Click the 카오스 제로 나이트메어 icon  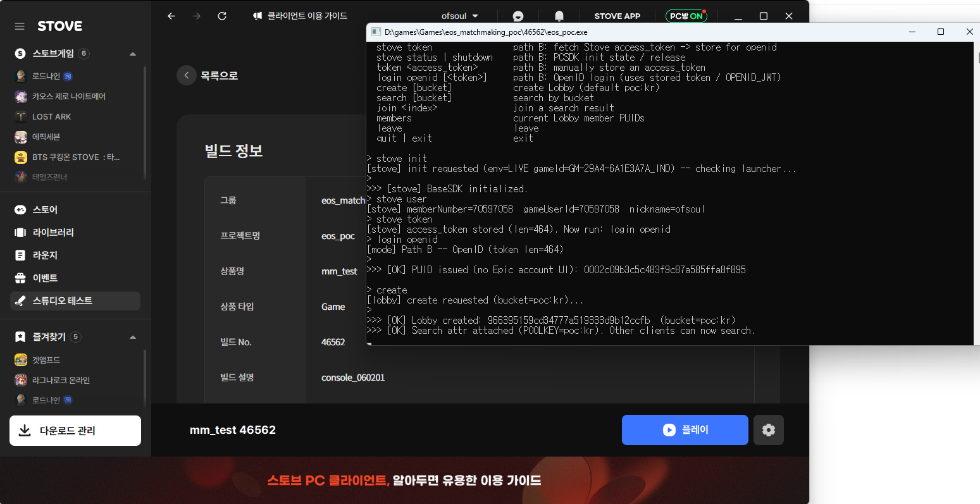tap(21, 96)
